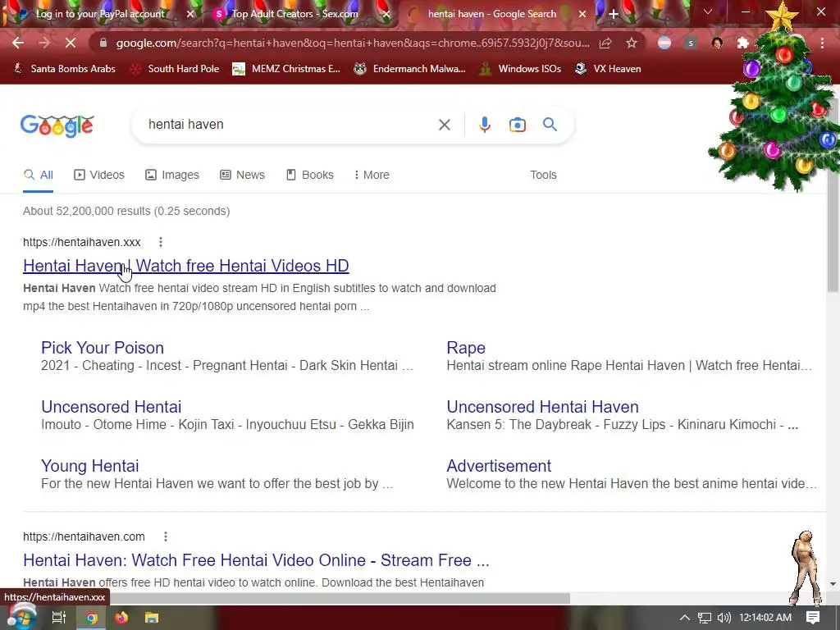This screenshot has width=840, height=630.
Task: Select the All results tab
Action: pyautogui.click(x=38, y=175)
